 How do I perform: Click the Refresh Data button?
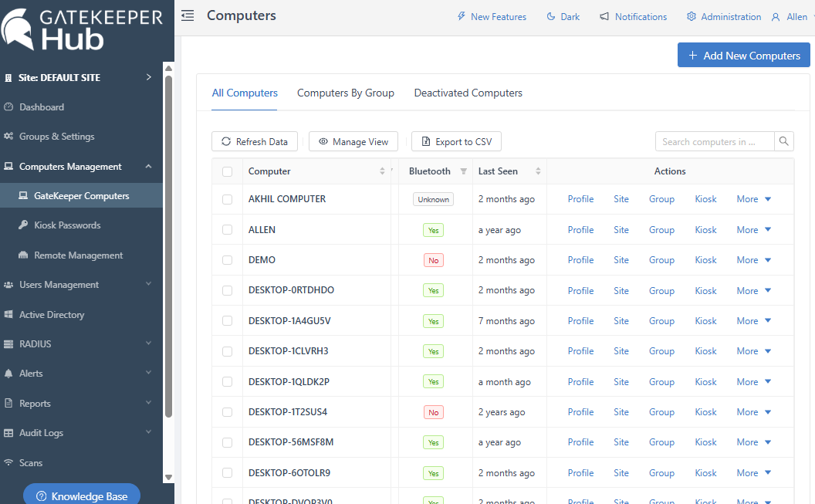(255, 141)
